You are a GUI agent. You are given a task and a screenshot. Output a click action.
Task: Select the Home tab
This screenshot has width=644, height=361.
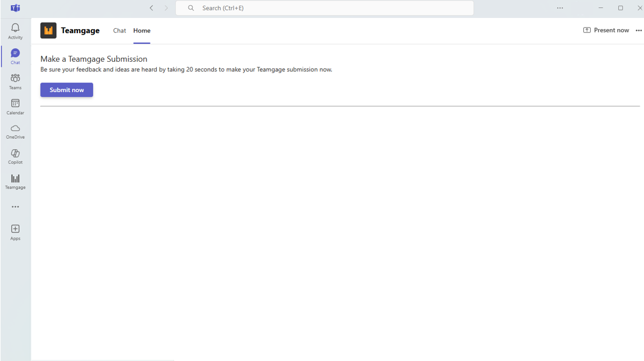pos(141,30)
